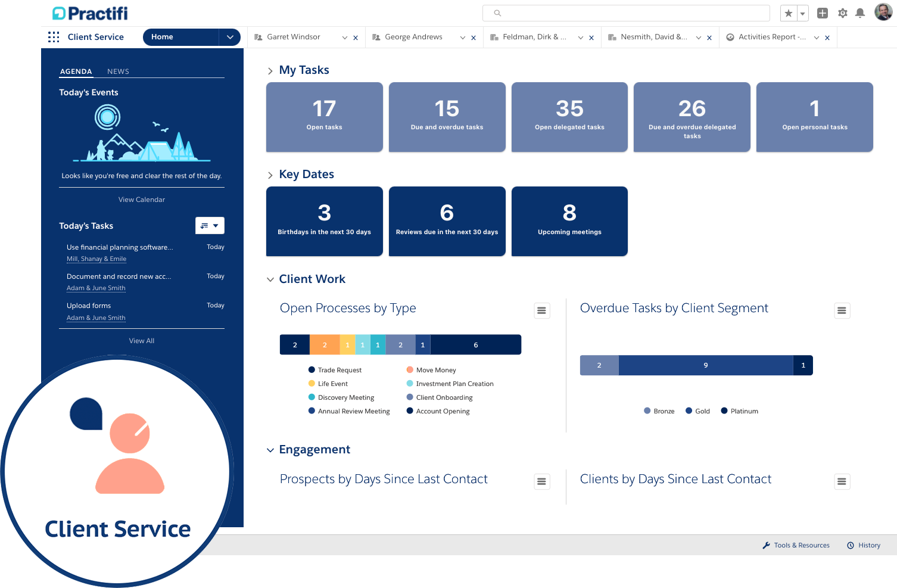Select the Gold segment in the overdue tasks bar
The height and width of the screenshot is (588, 897).
pos(706,365)
